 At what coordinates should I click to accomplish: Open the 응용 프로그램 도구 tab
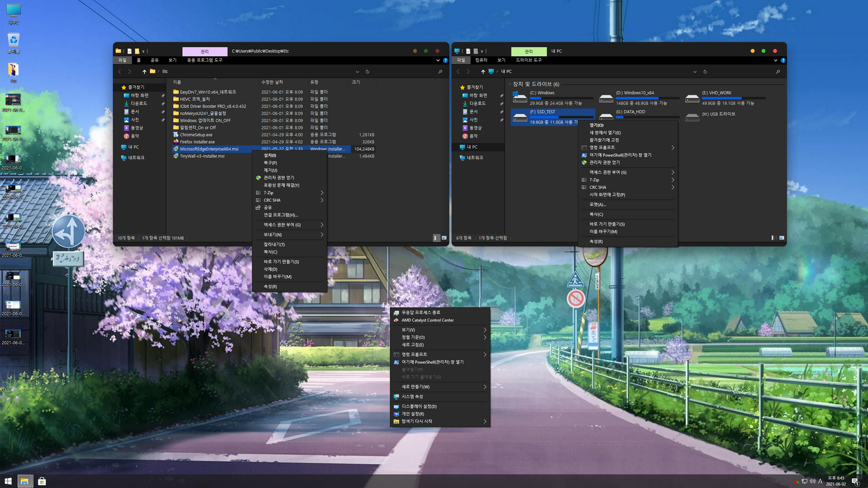pyautogui.click(x=205, y=60)
